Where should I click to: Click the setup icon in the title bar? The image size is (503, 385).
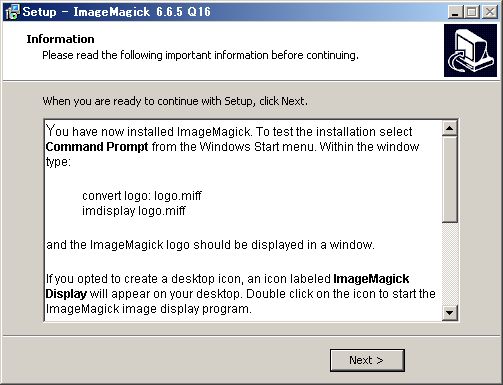click(13, 12)
